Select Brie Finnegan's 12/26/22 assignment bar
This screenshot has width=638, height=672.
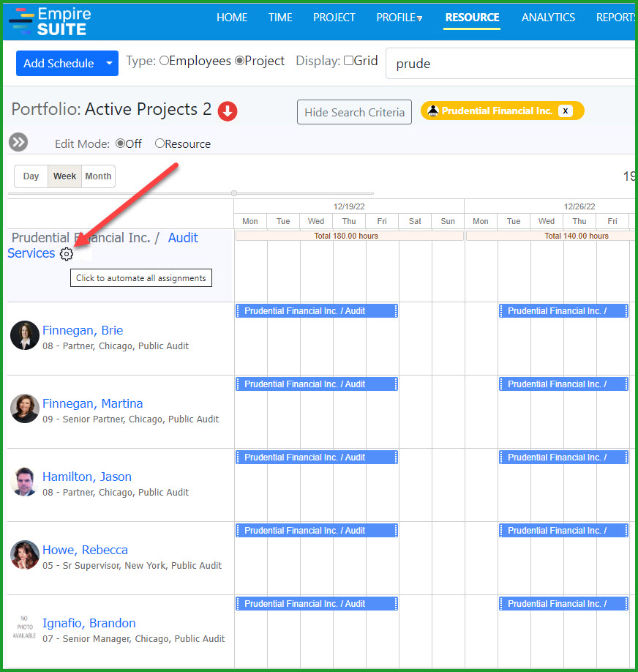click(564, 311)
